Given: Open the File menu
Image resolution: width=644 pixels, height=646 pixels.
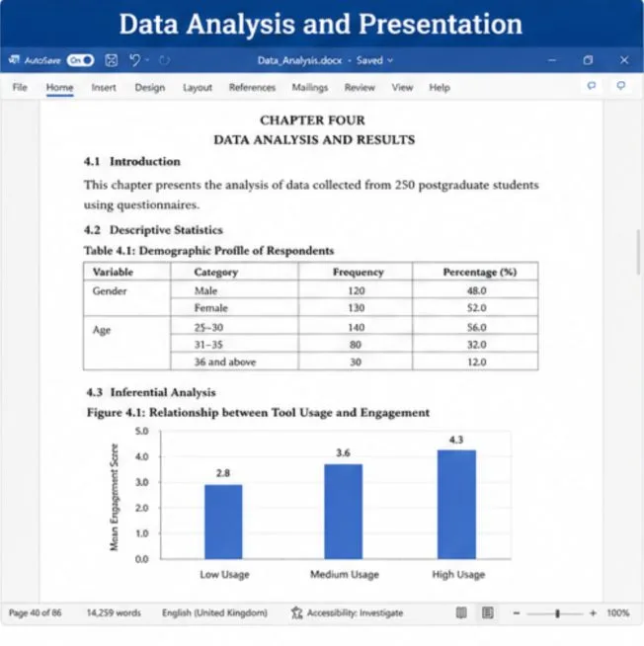Looking at the screenshot, I should point(20,87).
